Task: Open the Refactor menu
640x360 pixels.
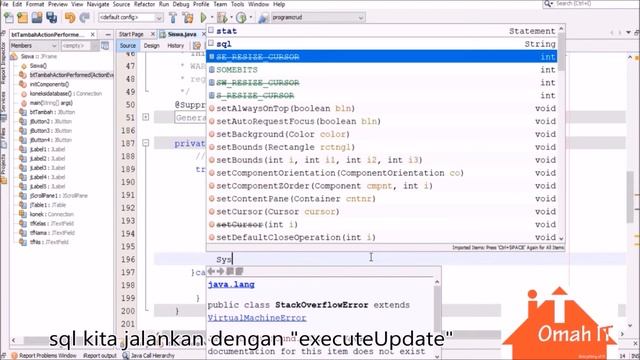Action: (x=144, y=4)
